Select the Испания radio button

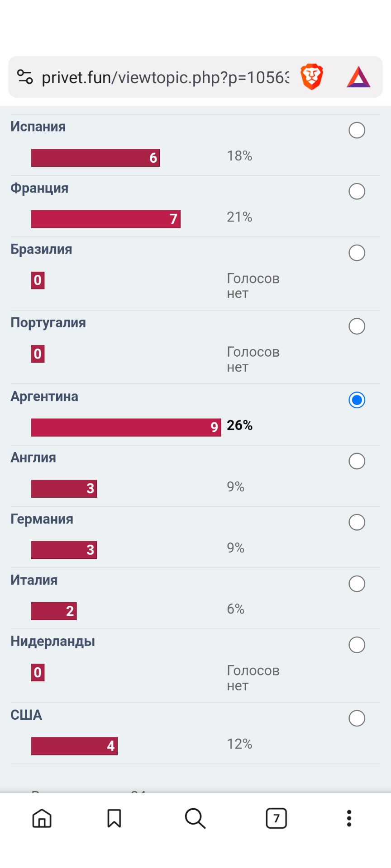[357, 130]
